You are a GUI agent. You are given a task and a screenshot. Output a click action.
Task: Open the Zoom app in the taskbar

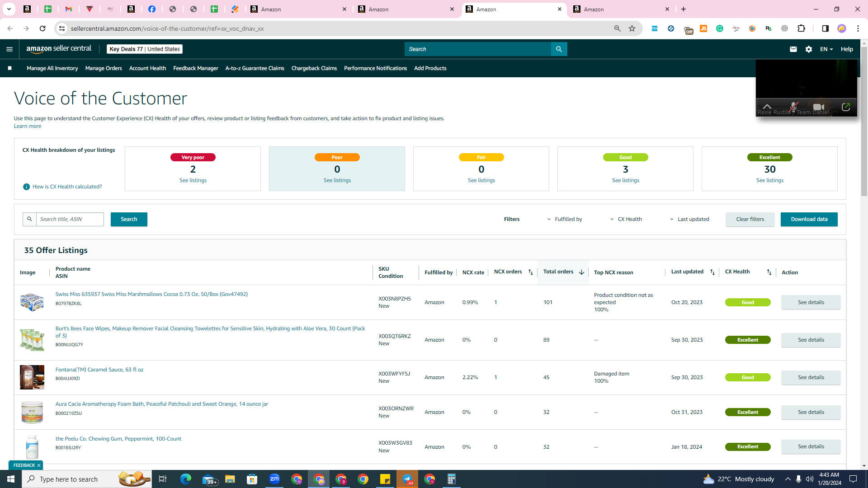274,479
